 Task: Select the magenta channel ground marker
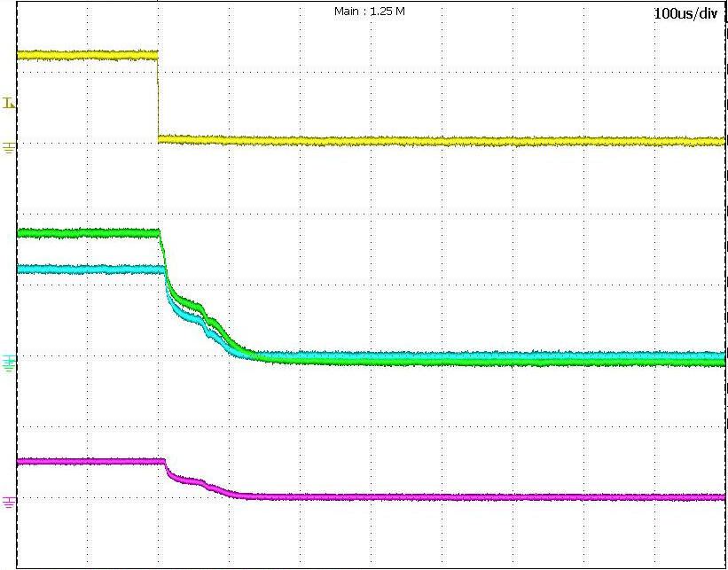[9, 502]
